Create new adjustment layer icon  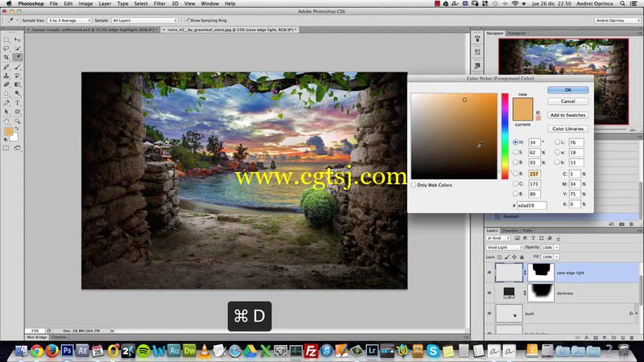point(605,338)
